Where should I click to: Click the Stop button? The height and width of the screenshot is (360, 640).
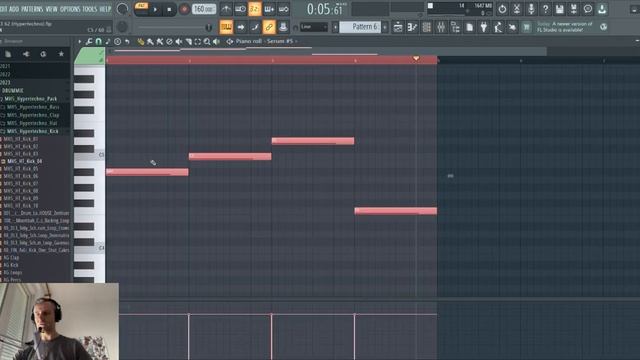169,9
